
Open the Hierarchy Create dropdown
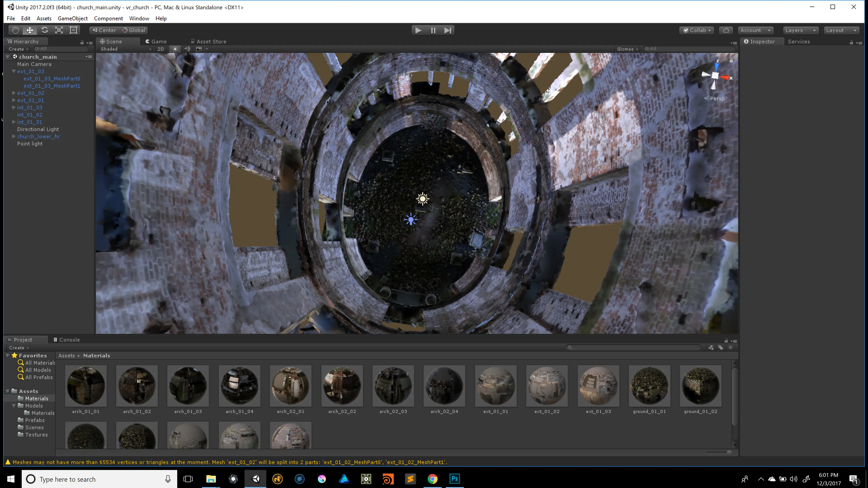click(x=19, y=49)
